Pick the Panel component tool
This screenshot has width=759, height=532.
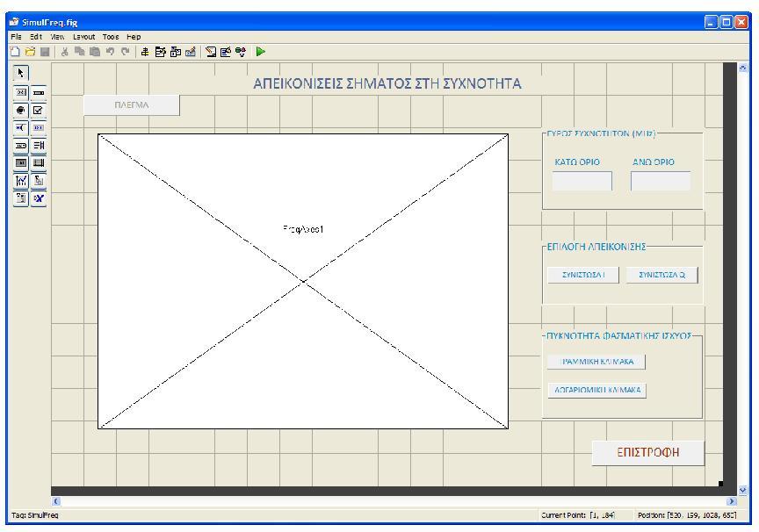coord(39,181)
